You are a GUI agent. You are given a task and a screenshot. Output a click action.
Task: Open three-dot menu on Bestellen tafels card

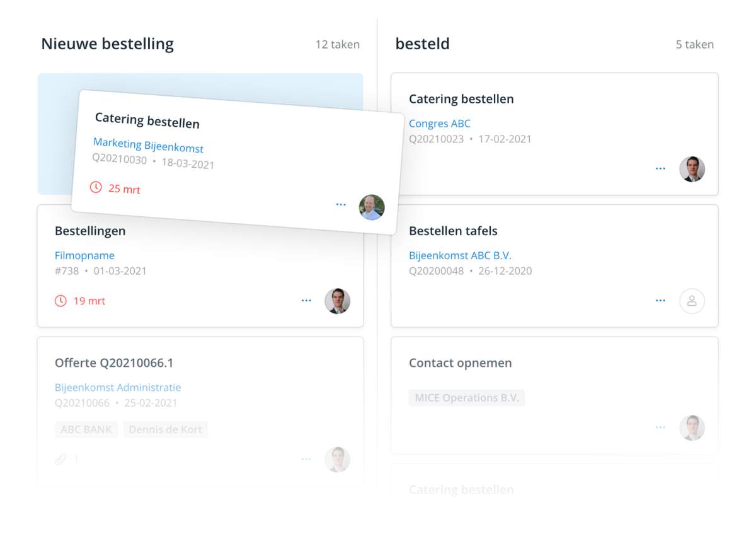[x=660, y=301]
